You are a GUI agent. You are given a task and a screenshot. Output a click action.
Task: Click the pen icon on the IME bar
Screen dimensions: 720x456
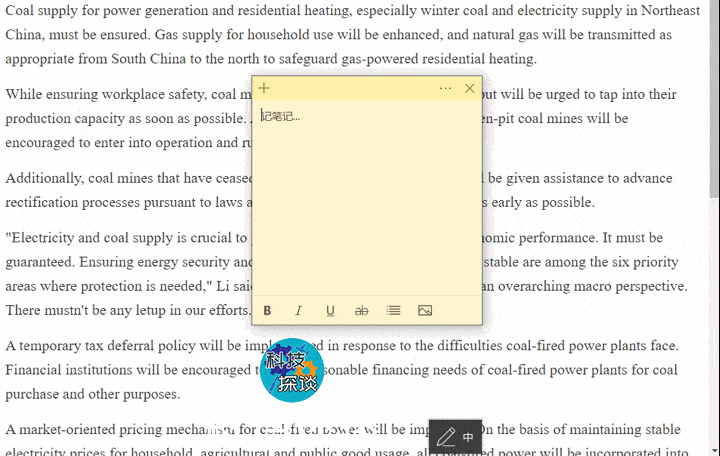446,437
